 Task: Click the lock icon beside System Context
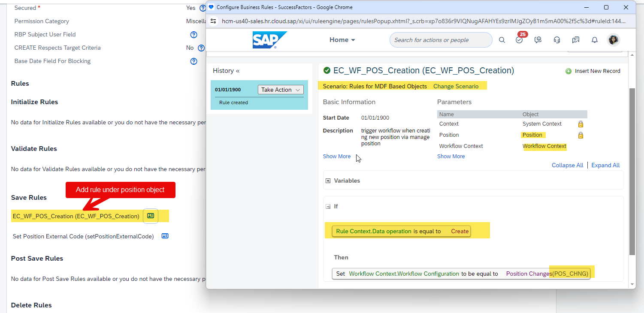(581, 124)
